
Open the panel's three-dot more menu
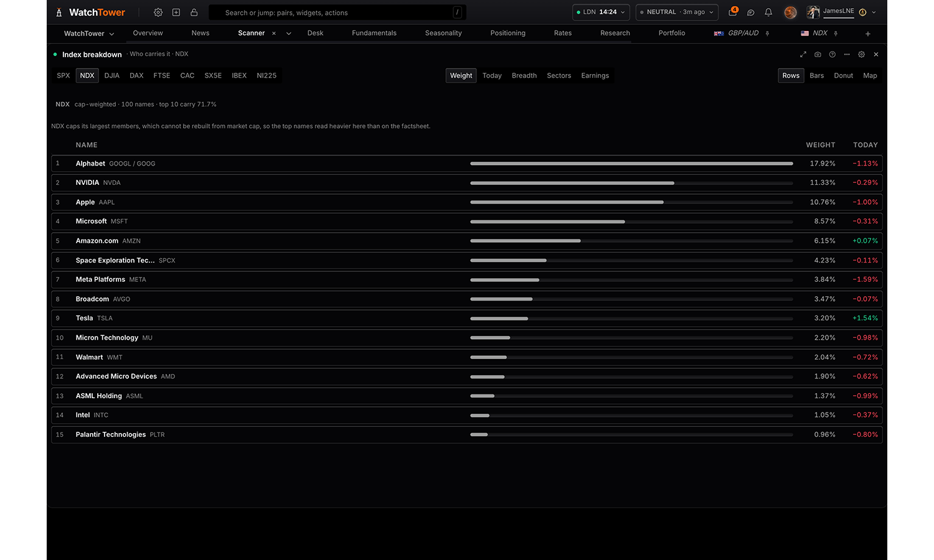pyautogui.click(x=847, y=55)
